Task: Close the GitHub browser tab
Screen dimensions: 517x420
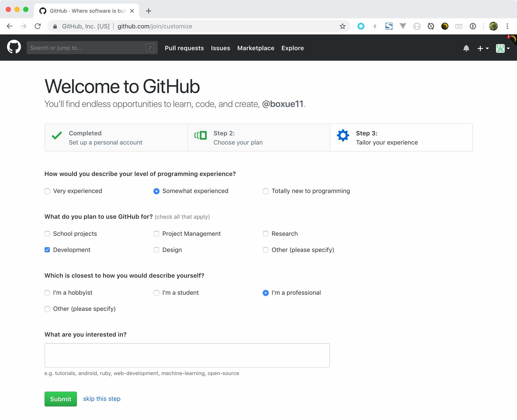Action: (132, 11)
